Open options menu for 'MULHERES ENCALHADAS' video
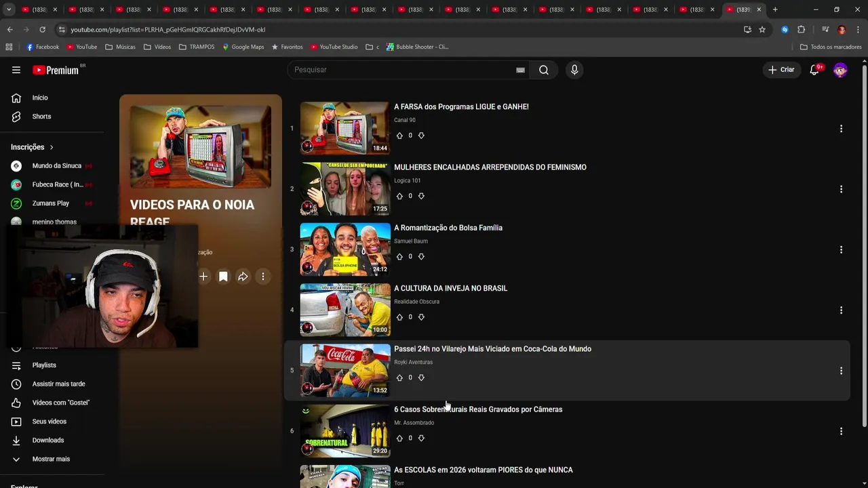 [x=841, y=189]
